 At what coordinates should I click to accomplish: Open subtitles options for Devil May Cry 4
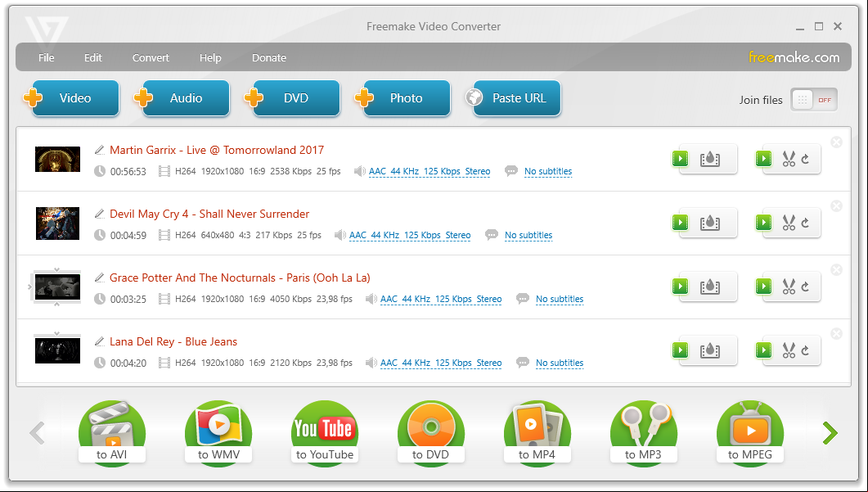click(528, 235)
